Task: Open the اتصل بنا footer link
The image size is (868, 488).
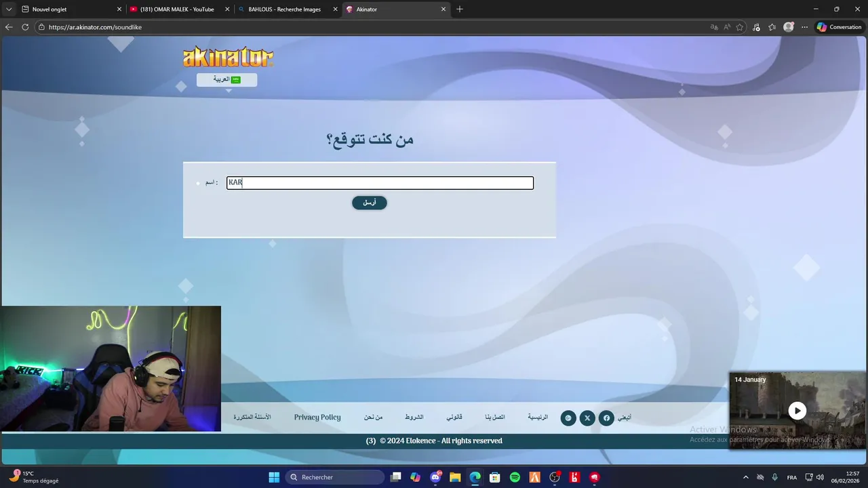Action: coord(495,418)
